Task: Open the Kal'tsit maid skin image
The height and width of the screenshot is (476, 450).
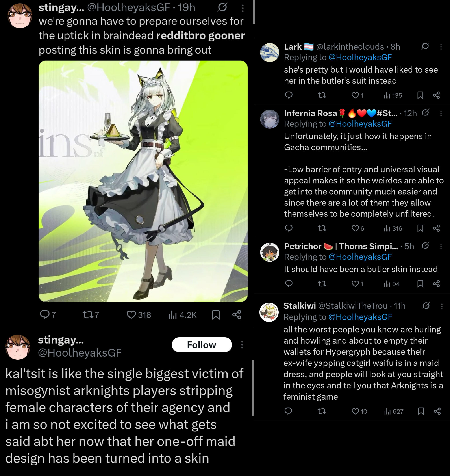Action: [x=143, y=181]
